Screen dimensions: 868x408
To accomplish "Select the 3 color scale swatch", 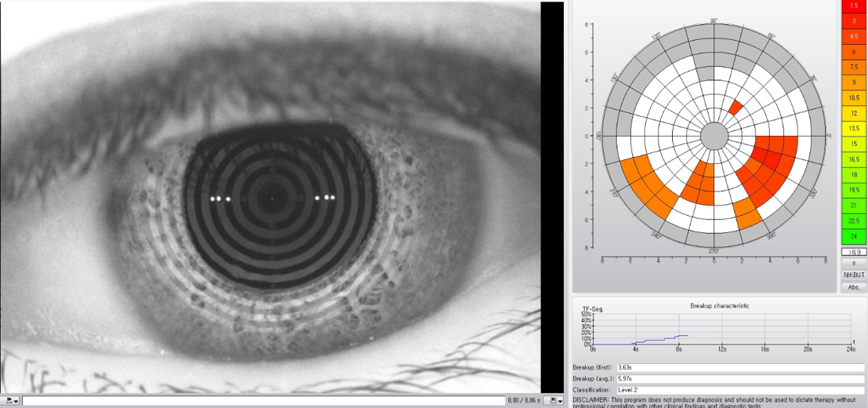I will [x=854, y=20].
